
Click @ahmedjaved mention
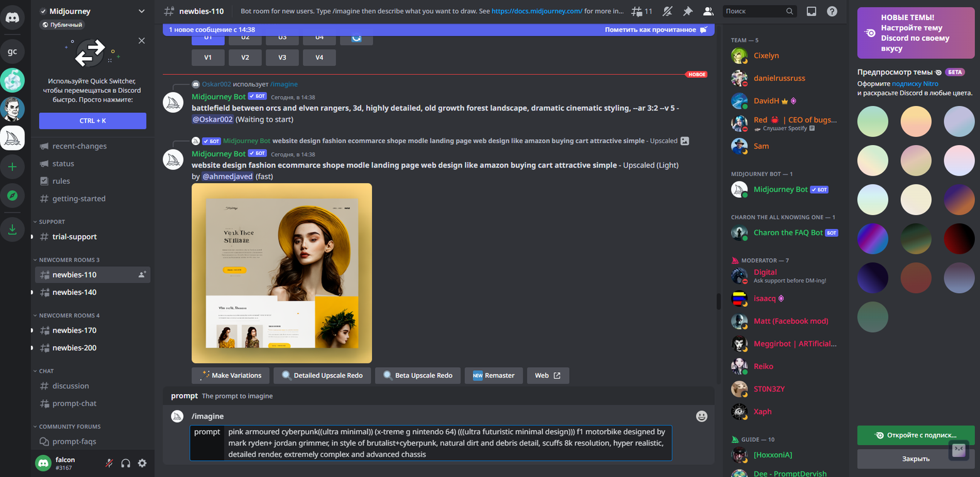(x=227, y=176)
